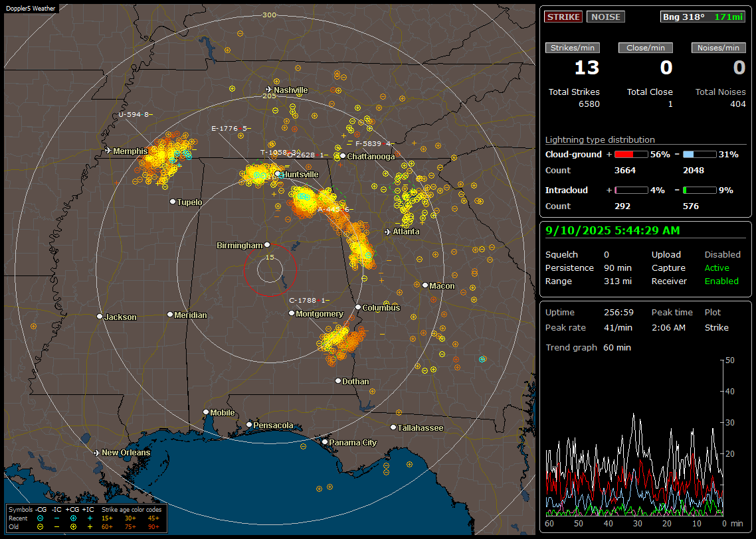Click the Recent -CG symbol in legend
Screen dimensions: 756x539
tap(40, 518)
